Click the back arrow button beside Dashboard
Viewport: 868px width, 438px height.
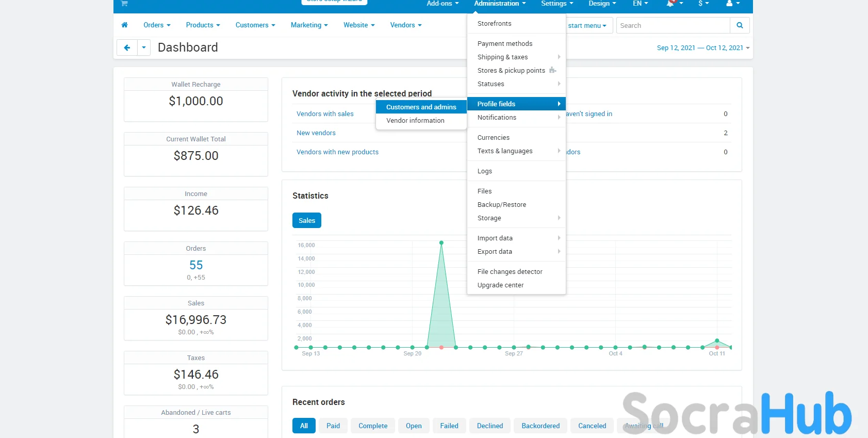click(127, 47)
